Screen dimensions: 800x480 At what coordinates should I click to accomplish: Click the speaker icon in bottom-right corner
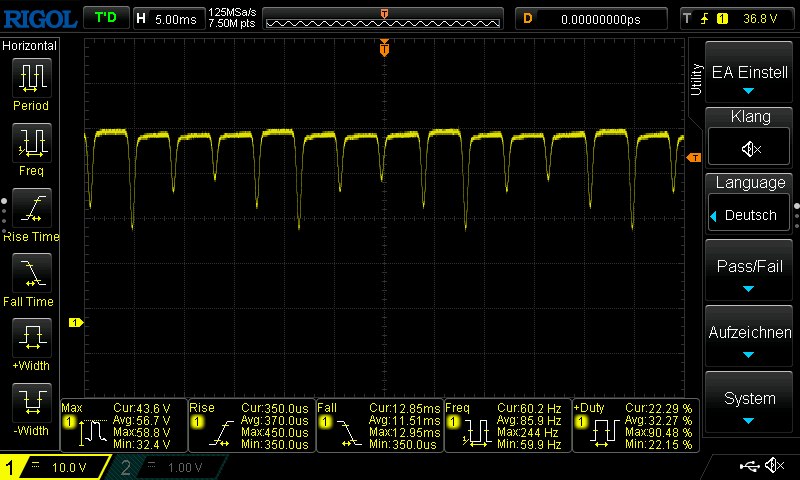tap(773, 466)
